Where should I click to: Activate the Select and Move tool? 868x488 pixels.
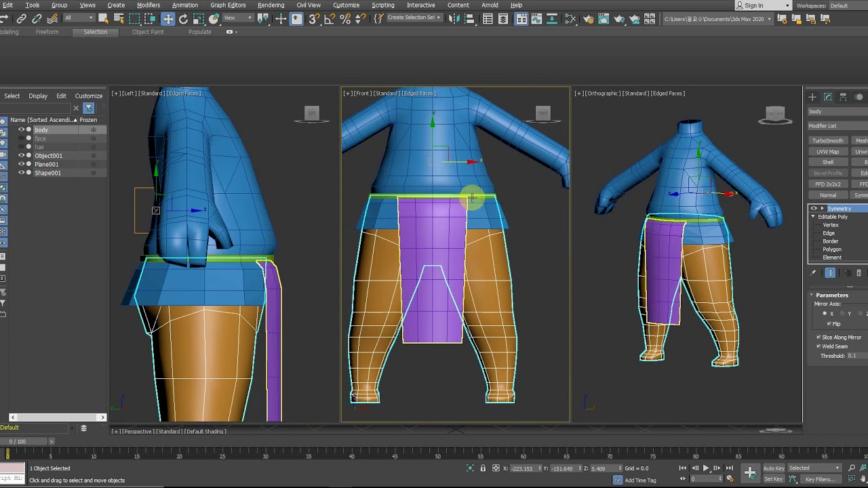point(167,19)
